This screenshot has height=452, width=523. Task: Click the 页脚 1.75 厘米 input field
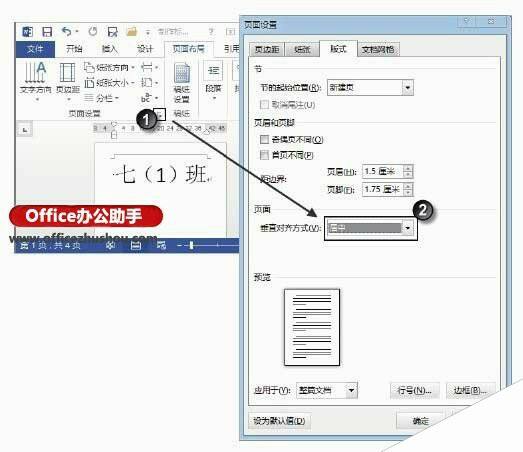[x=383, y=189]
